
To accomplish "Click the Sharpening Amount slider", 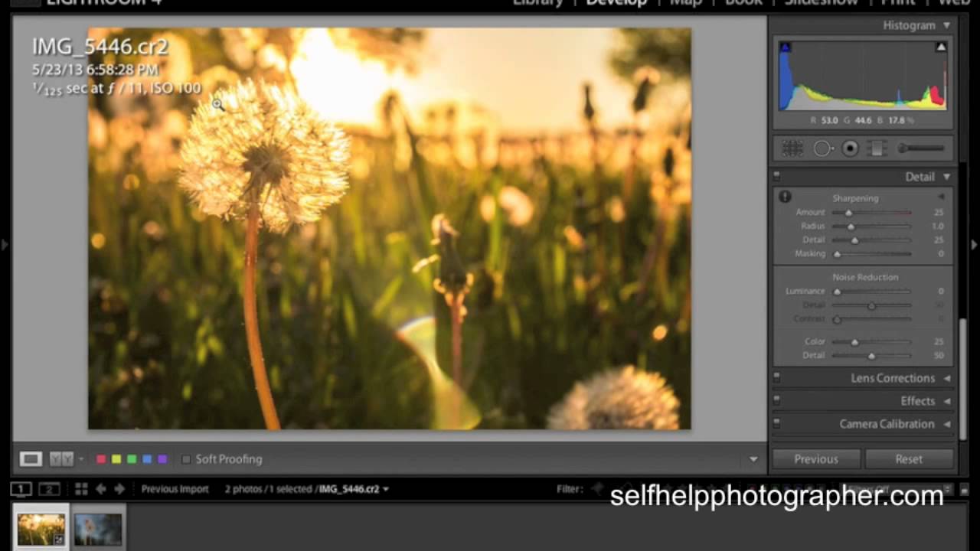I will pyautogui.click(x=872, y=212).
